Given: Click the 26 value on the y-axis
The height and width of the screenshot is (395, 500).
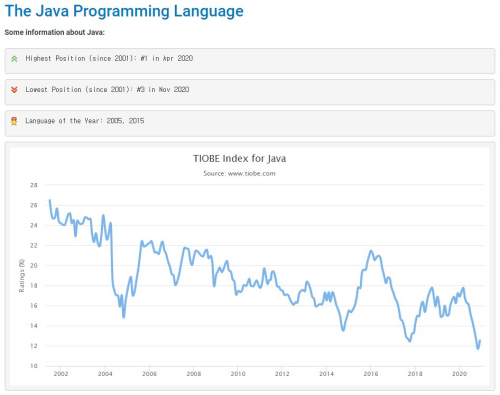Looking at the screenshot, I should (34, 205).
